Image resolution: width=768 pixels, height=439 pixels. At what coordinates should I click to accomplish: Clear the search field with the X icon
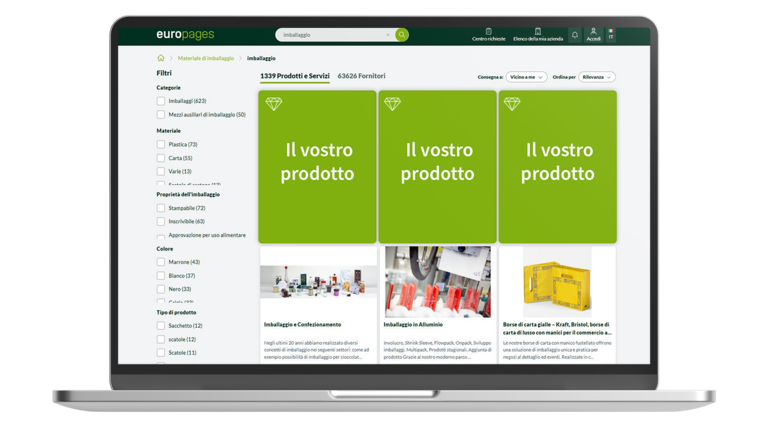388,35
